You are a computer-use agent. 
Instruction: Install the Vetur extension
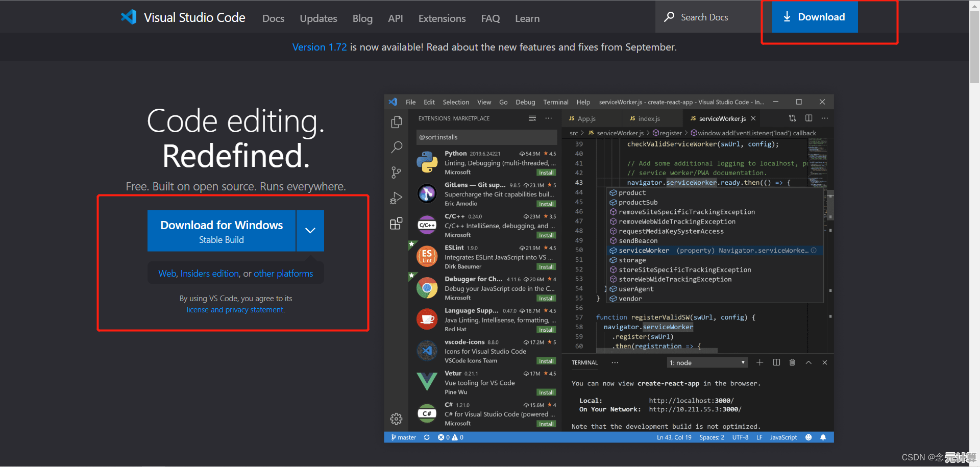click(x=546, y=392)
